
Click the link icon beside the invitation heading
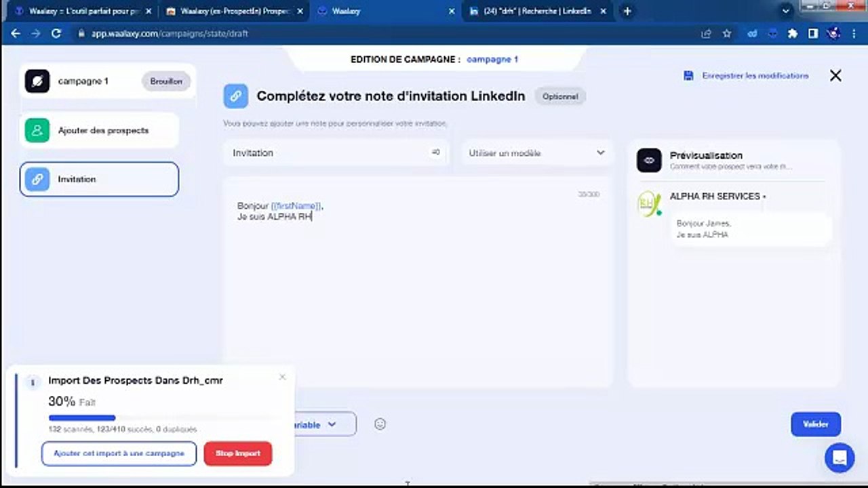[235, 96]
